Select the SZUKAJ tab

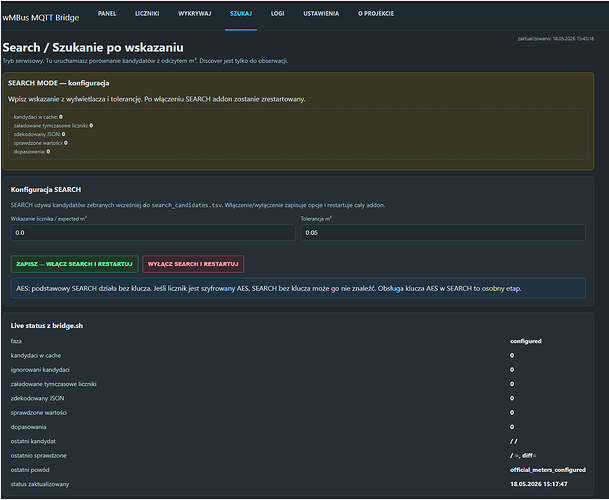(x=241, y=14)
